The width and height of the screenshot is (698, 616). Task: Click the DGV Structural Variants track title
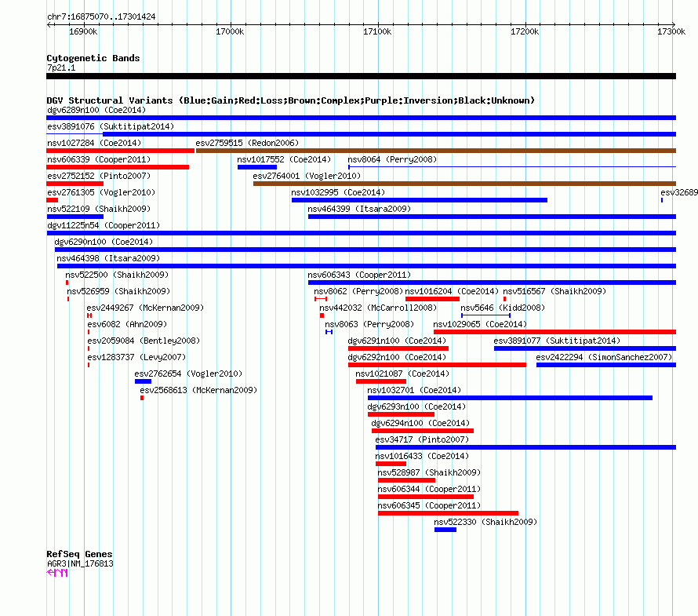pos(291,100)
